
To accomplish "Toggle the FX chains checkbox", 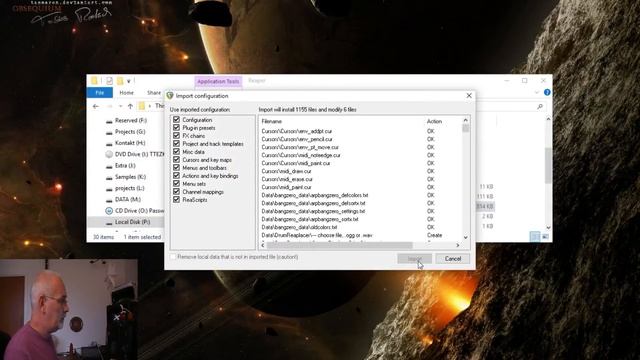I will coord(176,136).
